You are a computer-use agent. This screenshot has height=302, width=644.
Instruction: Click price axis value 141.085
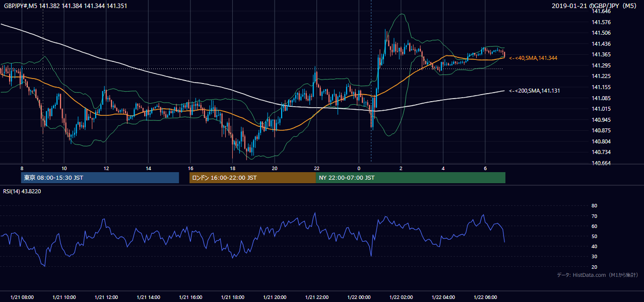point(601,98)
